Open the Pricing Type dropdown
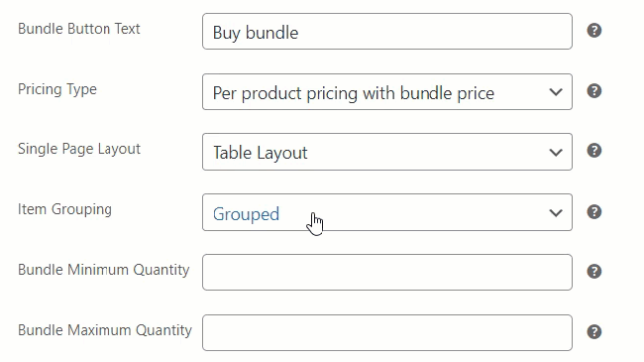644x362 pixels. [x=386, y=91]
